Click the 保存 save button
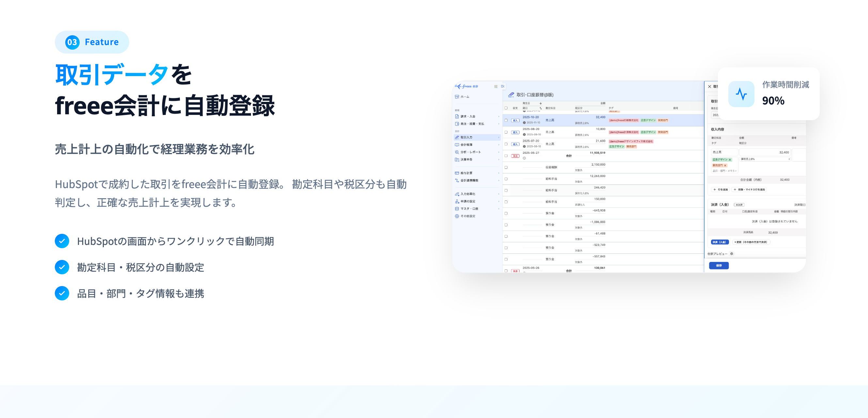 click(x=719, y=265)
